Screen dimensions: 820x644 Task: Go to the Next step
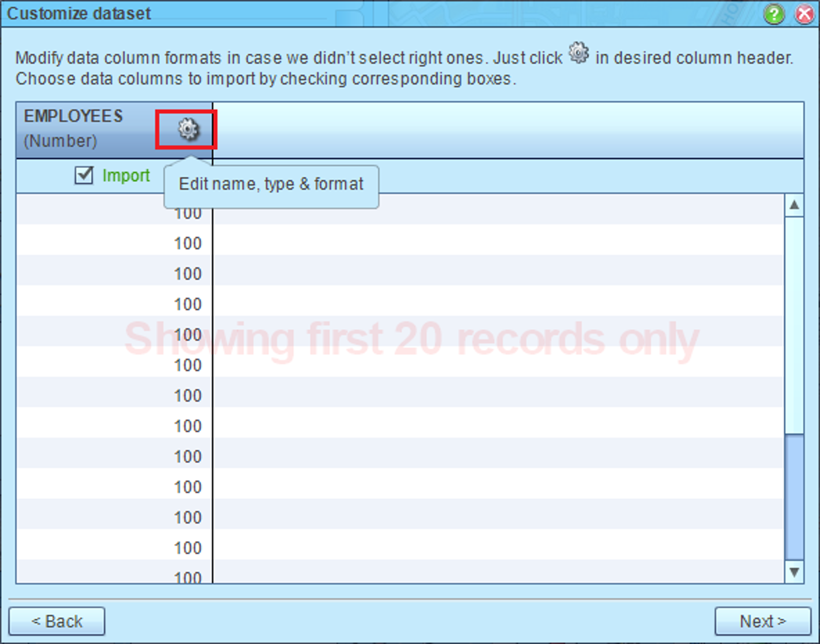point(763,621)
